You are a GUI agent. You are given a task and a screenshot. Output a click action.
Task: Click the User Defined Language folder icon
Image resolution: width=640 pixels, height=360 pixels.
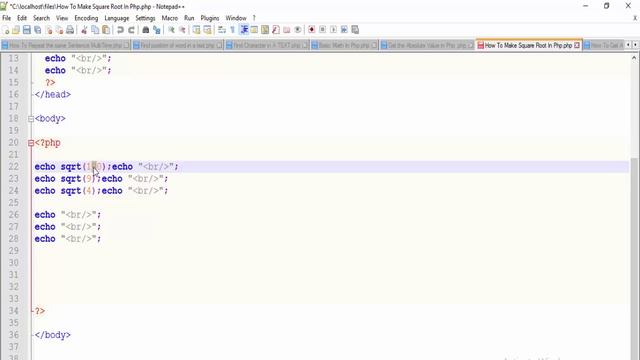(x=254, y=30)
